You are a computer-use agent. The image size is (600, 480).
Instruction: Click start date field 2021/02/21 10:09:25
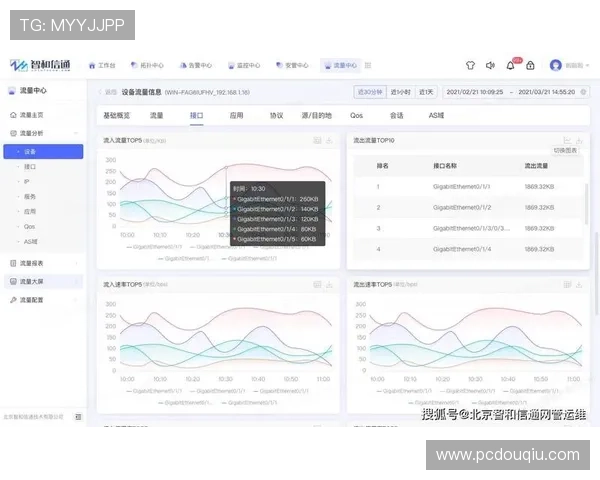pyautogui.click(x=474, y=92)
